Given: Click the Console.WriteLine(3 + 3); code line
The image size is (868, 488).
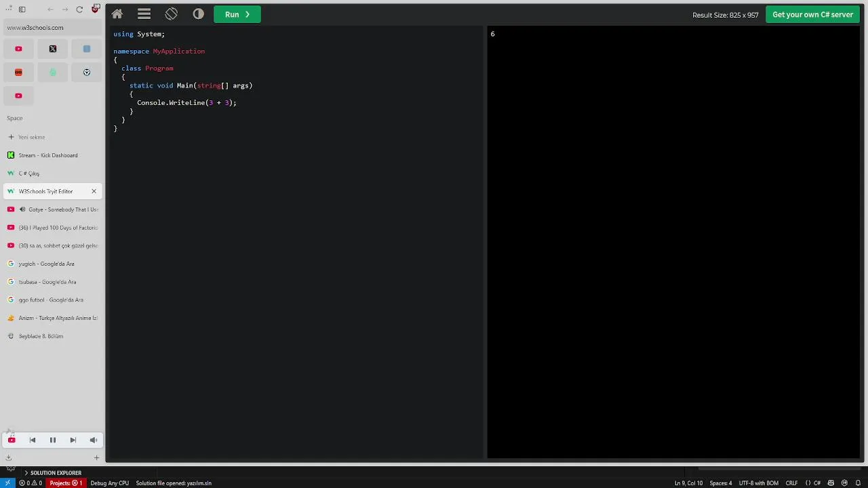Looking at the screenshot, I should pyautogui.click(x=186, y=103).
